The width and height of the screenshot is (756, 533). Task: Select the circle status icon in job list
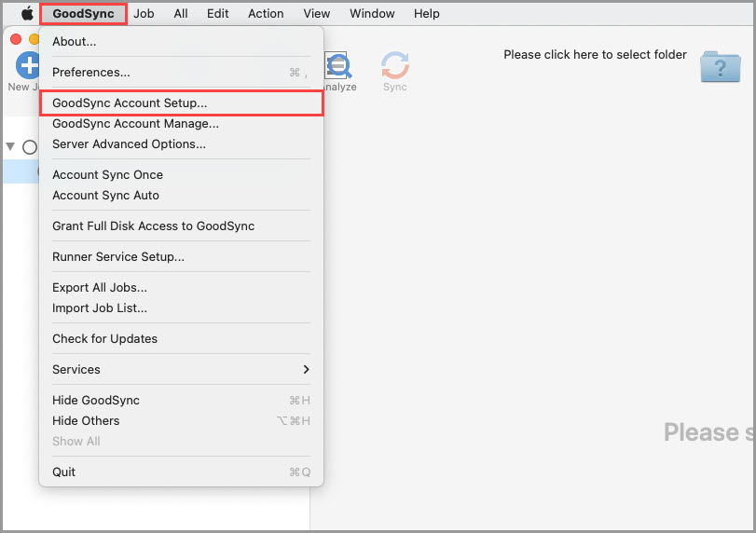coord(30,147)
